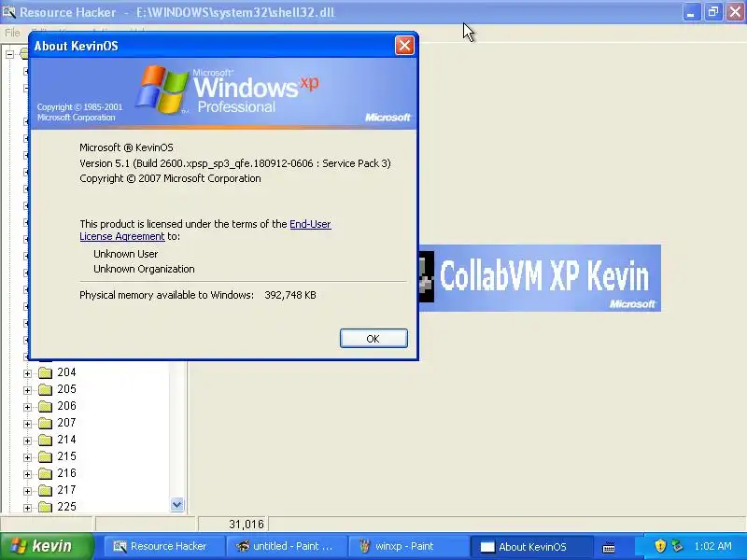Expand folder 204 in resource tree
Viewport: 747px width, 560px height.
click(x=28, y=374)
